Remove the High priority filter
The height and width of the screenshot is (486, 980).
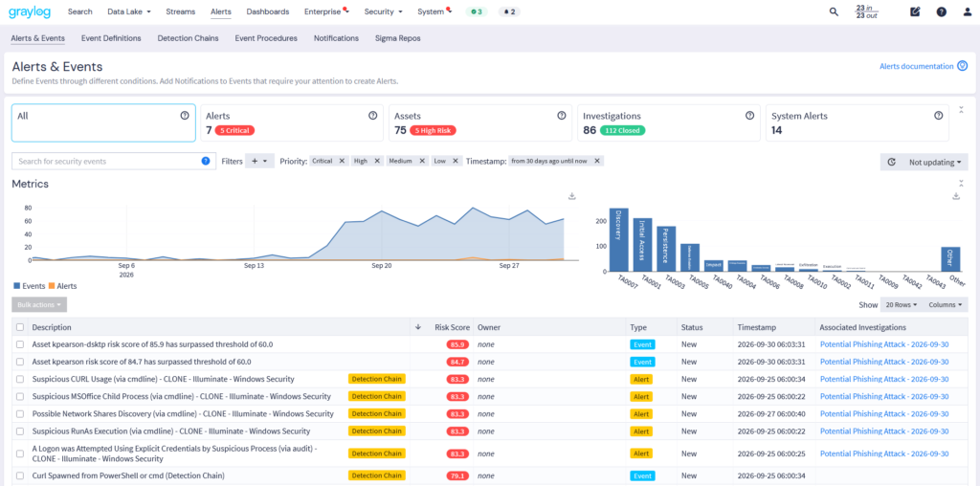click(x=377, y=161)
